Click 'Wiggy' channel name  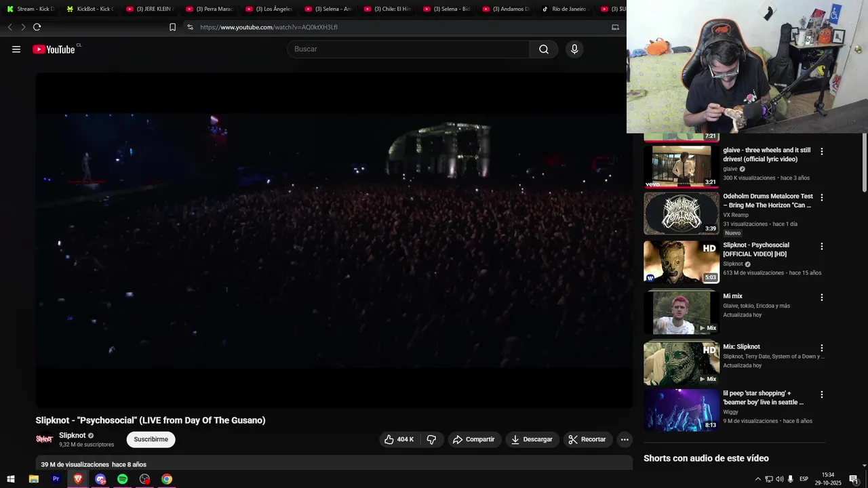click(730, 412)
